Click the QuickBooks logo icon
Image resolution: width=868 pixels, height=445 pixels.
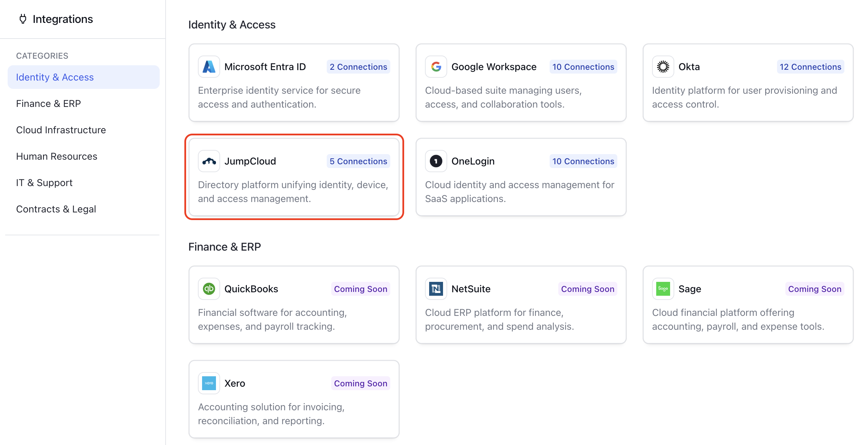point(209,289)
